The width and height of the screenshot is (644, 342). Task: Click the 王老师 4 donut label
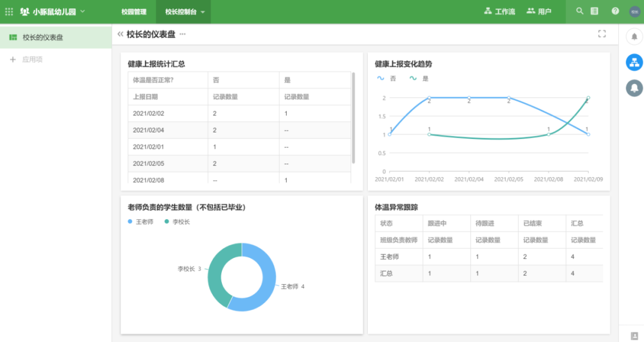click(x=293, y=286)
